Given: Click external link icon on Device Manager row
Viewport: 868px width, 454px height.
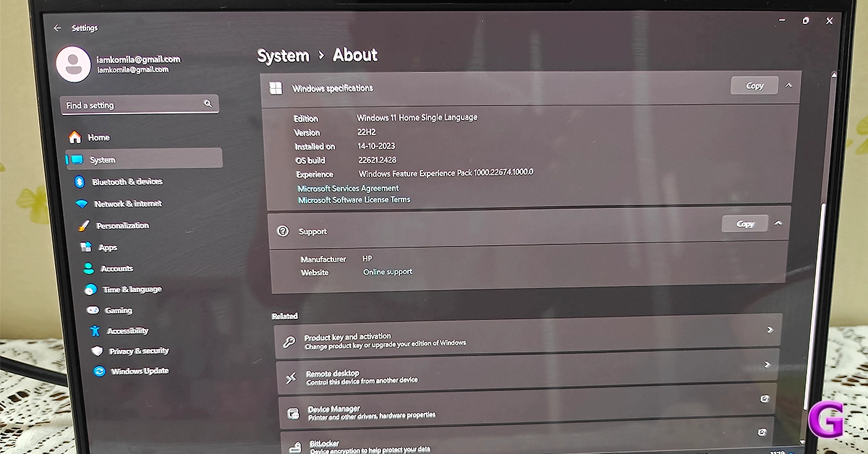Looking at the screenshot, I should 765,398.
